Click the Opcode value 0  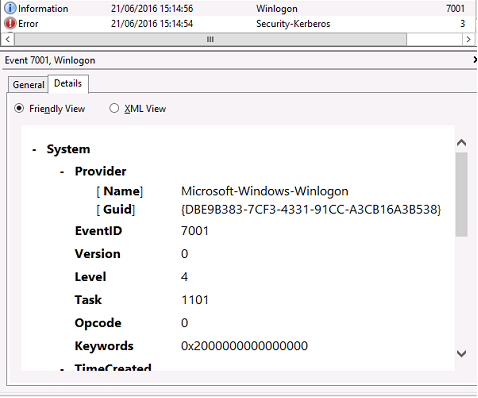[184, 323]
